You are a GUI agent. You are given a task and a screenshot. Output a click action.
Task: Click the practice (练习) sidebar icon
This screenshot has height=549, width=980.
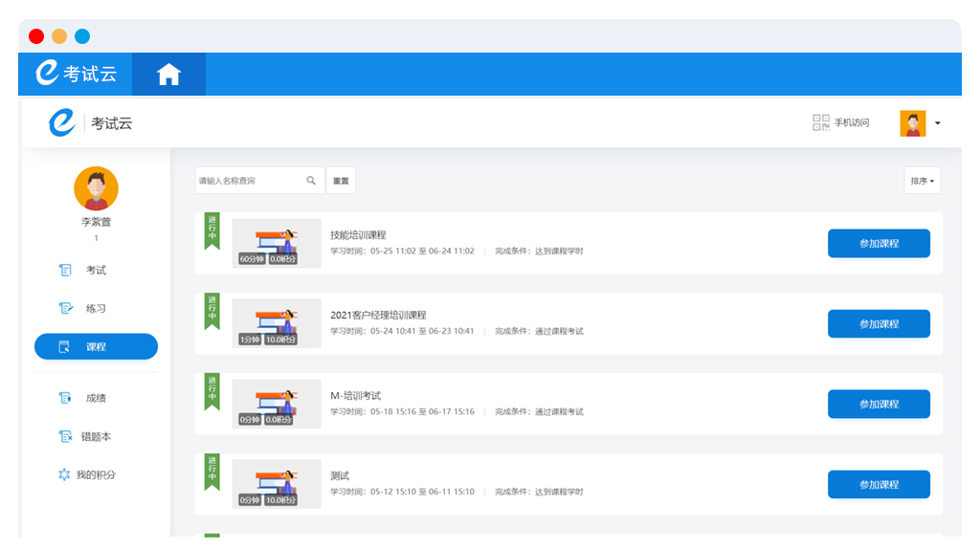click(x=65, y=309)
